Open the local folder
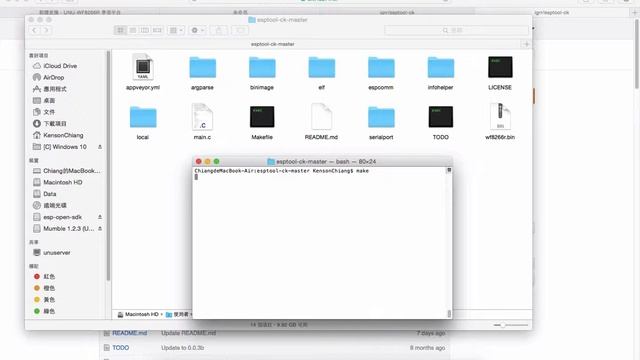Image resolution: width=640 pixels, height=360 pixels. pos(143,117)
